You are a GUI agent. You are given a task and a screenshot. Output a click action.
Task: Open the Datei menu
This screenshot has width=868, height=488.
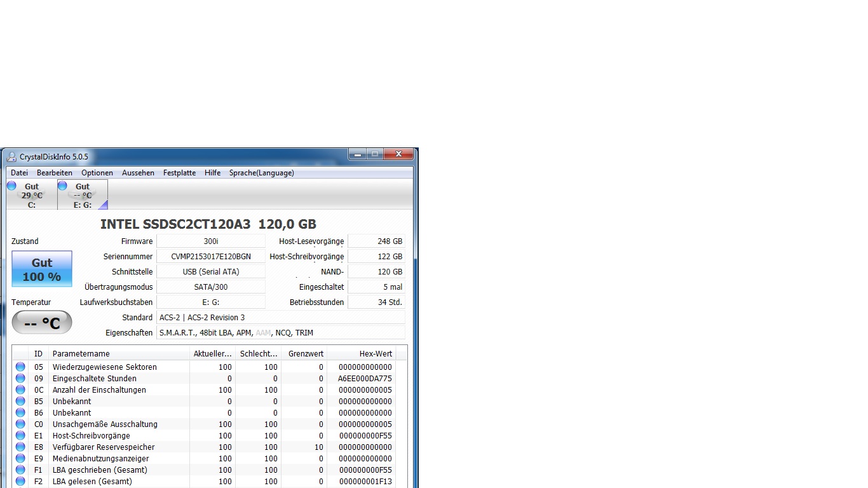(x=19, y=173)
